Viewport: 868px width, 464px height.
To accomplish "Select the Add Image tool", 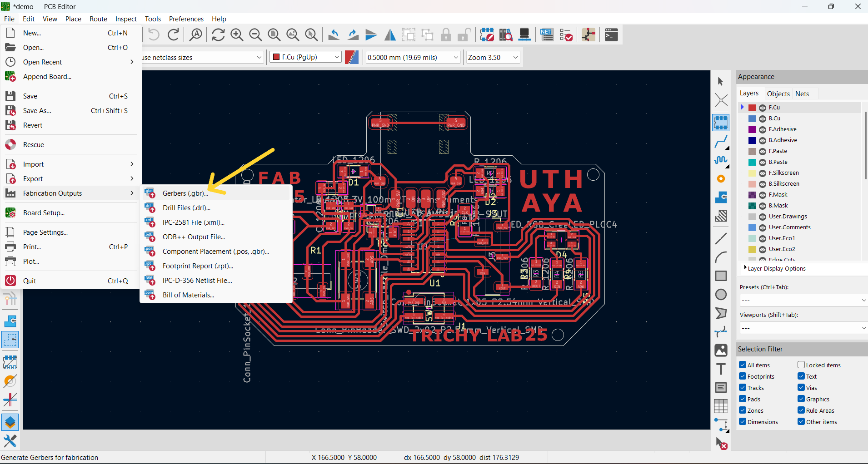I will point(721,350).
